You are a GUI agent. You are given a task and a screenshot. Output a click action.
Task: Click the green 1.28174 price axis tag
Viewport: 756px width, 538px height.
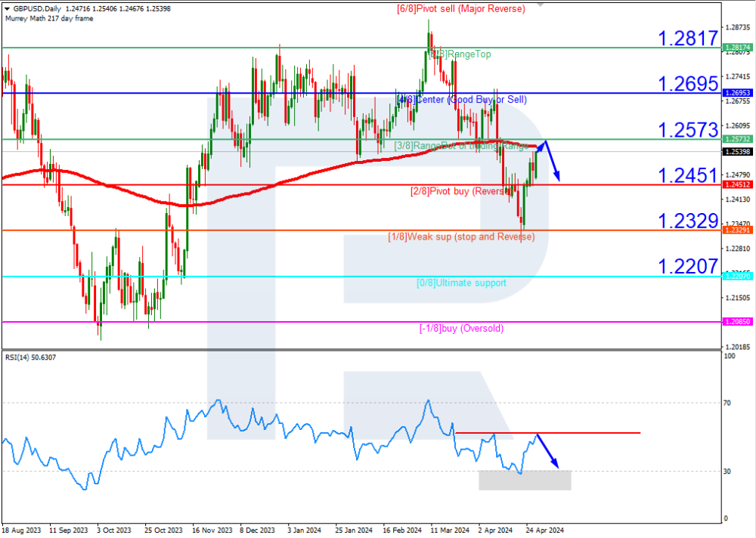pyautogui.click(x=736, y=47)
